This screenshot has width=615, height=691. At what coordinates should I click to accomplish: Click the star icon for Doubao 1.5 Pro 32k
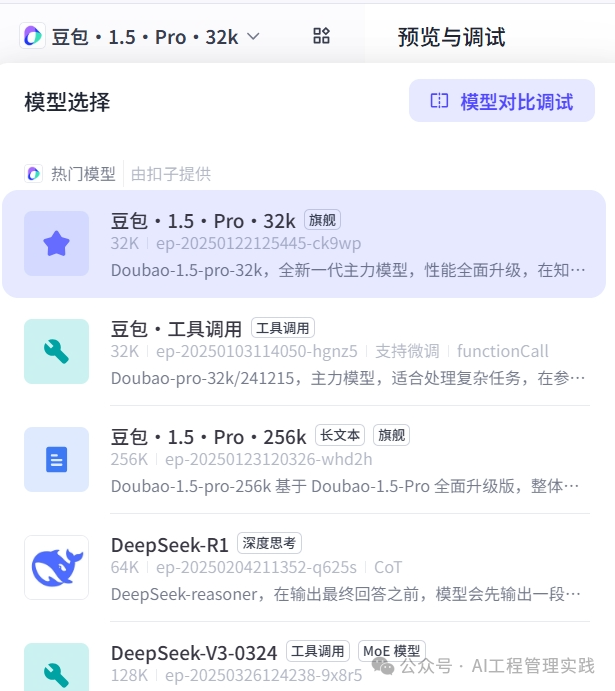point(56,244)
